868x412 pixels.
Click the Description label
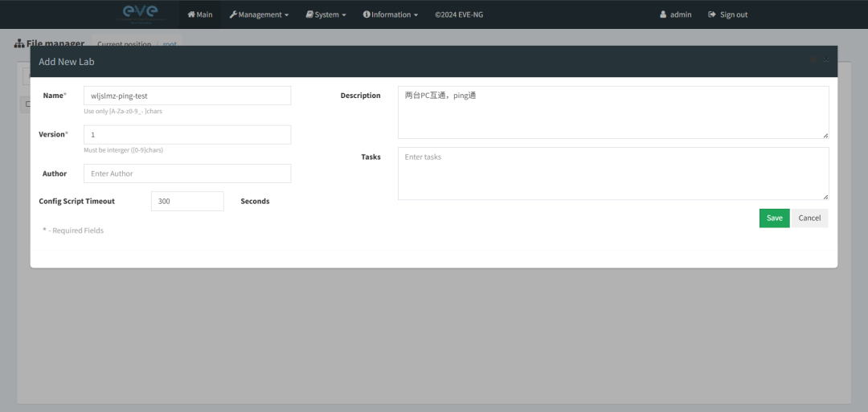[360, 96]
